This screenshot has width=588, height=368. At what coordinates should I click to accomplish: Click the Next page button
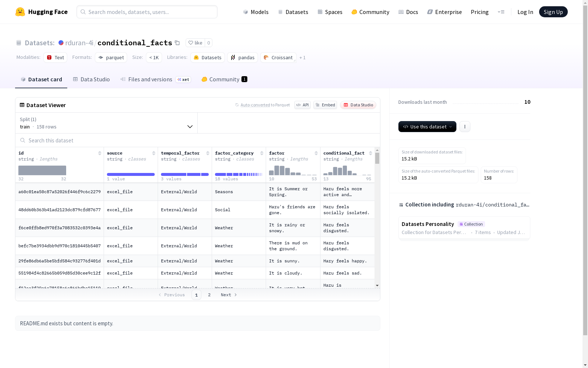pos(229,295)
